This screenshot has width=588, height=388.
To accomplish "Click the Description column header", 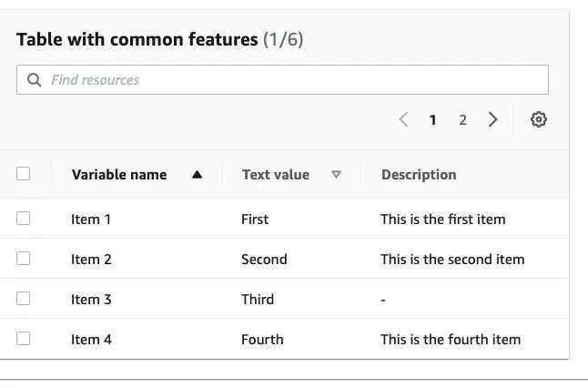I will pyautogui.click(x=419, y=175).
